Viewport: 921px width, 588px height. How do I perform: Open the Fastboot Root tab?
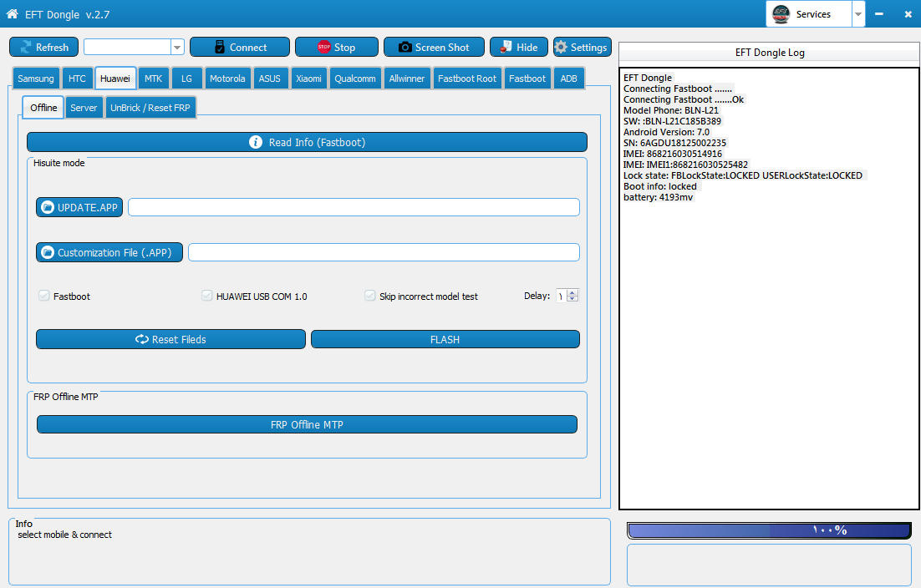[467, 78]
